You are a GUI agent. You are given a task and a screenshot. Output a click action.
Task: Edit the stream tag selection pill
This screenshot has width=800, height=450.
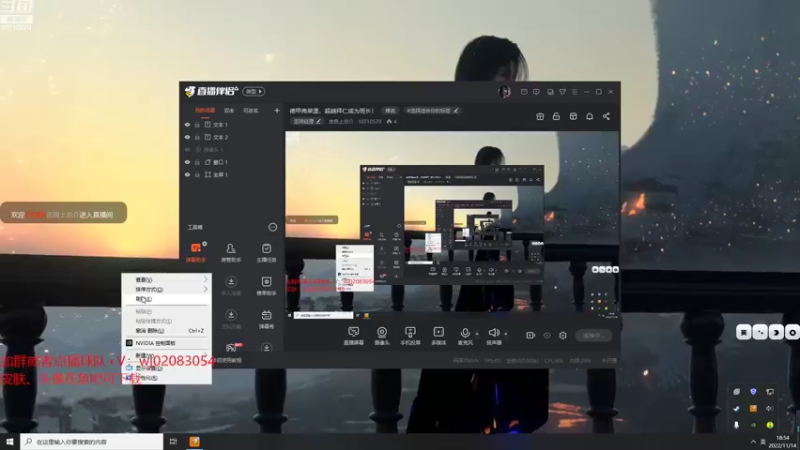pos(432,110)
